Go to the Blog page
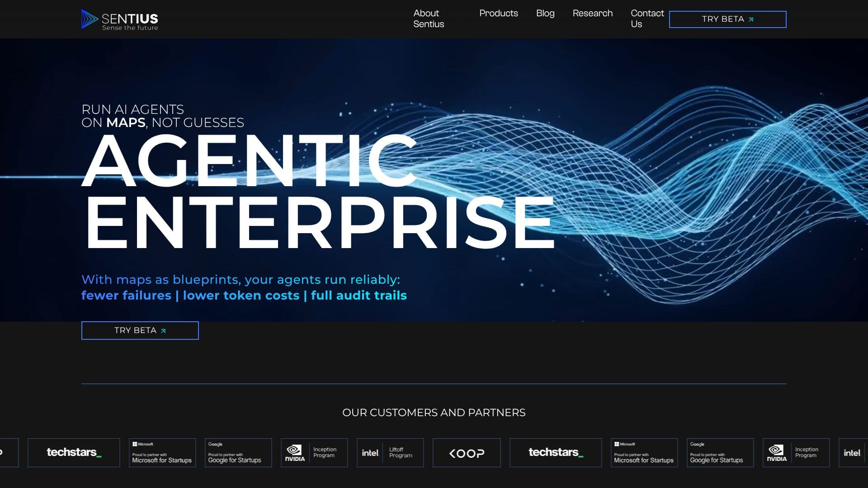 pos(545,14)
